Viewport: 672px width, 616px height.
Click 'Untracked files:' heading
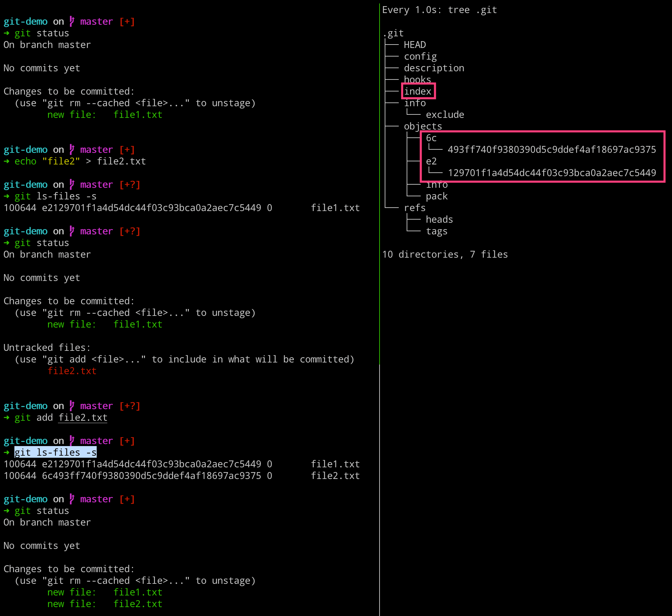point(47,347)
